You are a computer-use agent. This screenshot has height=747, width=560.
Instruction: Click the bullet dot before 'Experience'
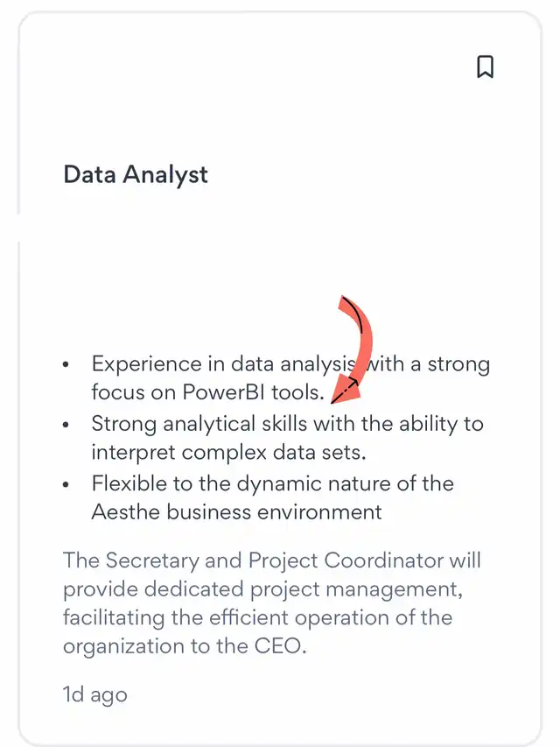pos(66,364)
